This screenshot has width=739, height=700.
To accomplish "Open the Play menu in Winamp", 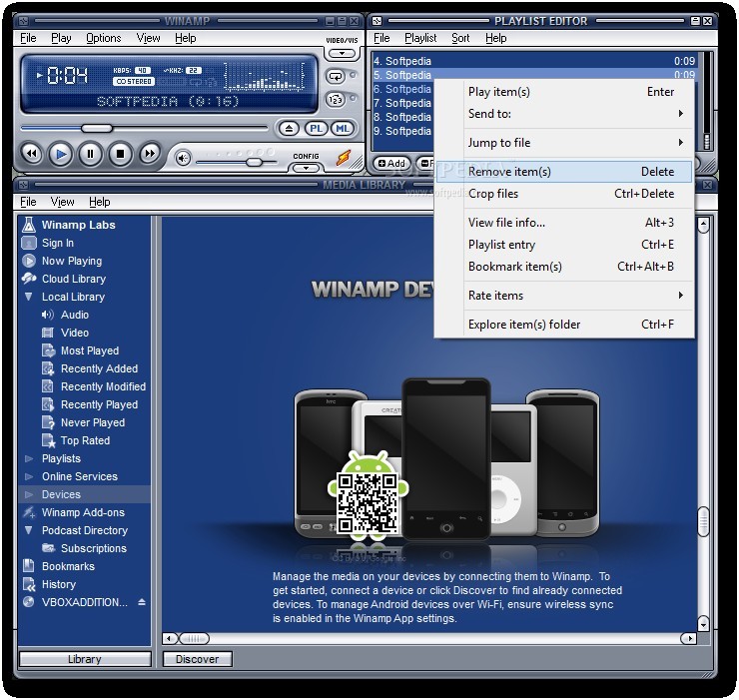I will click(61, 38).
